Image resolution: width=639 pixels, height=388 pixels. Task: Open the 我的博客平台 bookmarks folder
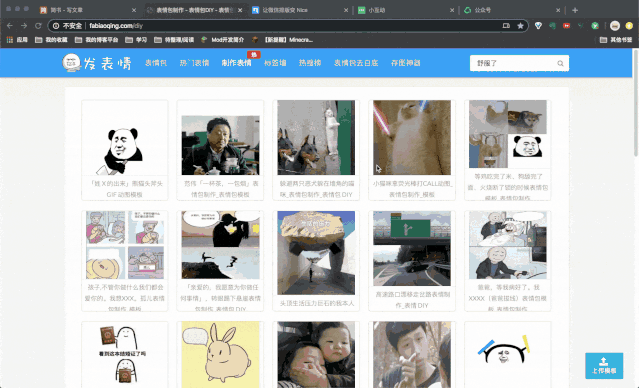(x=97, y=40)
